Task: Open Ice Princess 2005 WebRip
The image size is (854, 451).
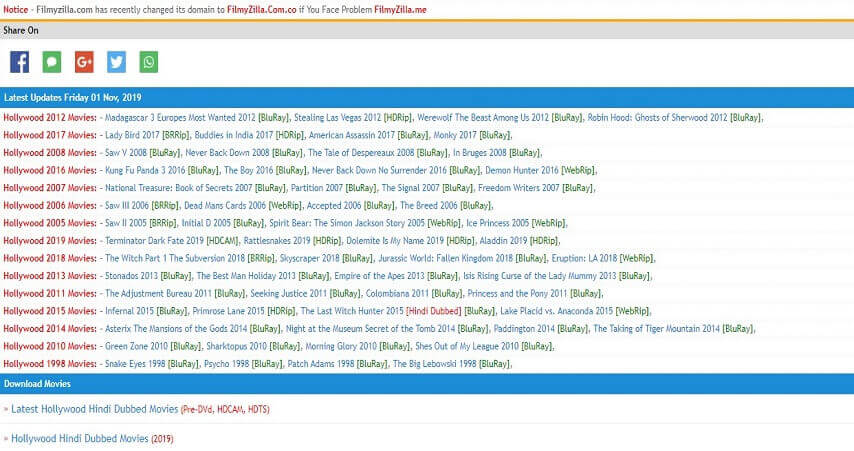Action: click(x=516, y=223)
